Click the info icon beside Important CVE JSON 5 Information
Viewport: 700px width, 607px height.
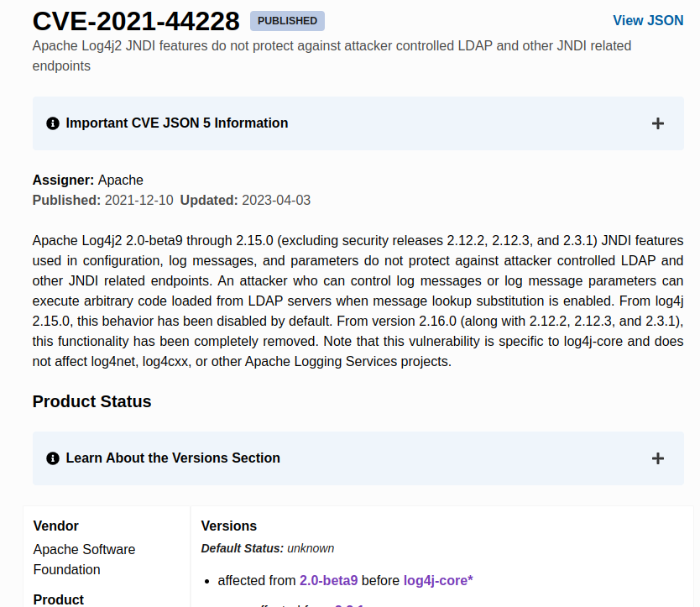[x=52, y=123]
